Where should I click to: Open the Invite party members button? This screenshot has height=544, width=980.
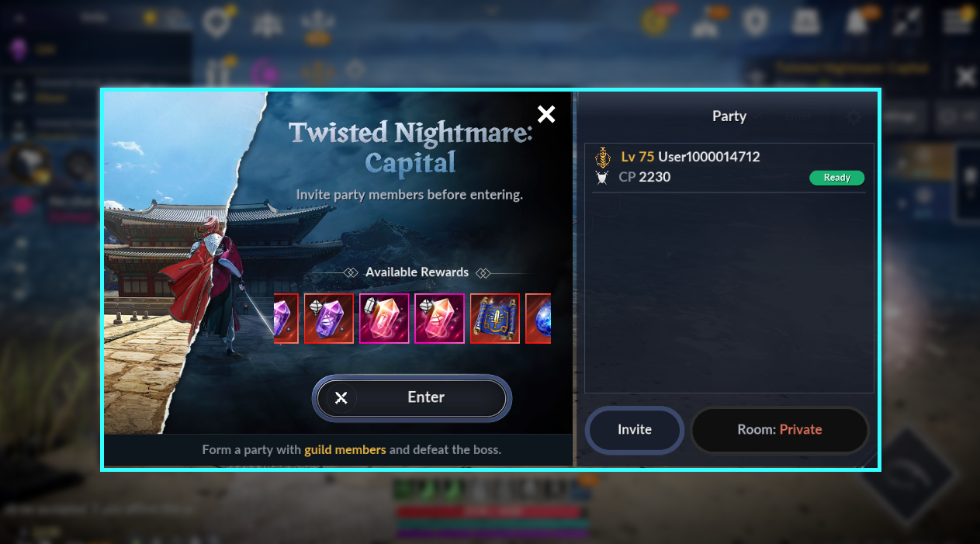635,430
